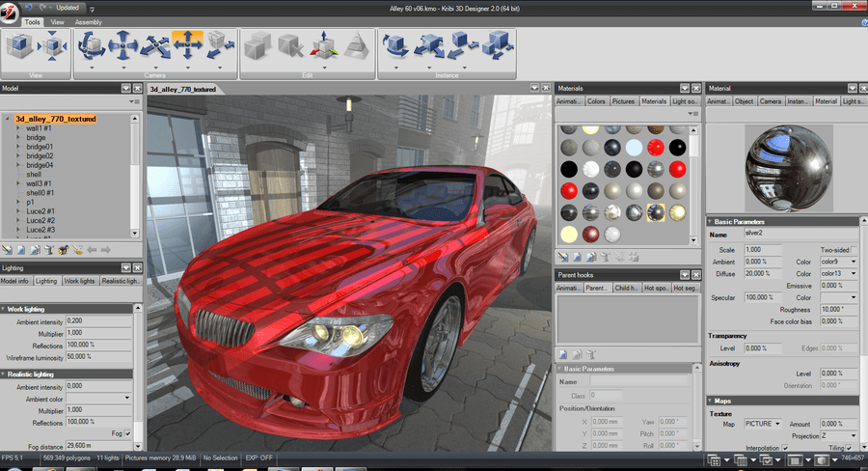Select the first two-cubes Instance icon
Viewport: 868px width, 471px height.
[463, 45]
